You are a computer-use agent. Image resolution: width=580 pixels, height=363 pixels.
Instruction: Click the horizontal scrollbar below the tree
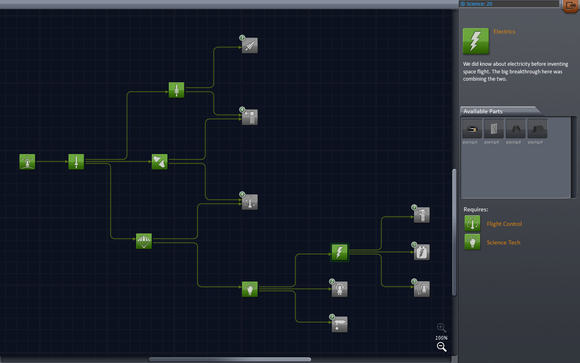pos(229,359)
